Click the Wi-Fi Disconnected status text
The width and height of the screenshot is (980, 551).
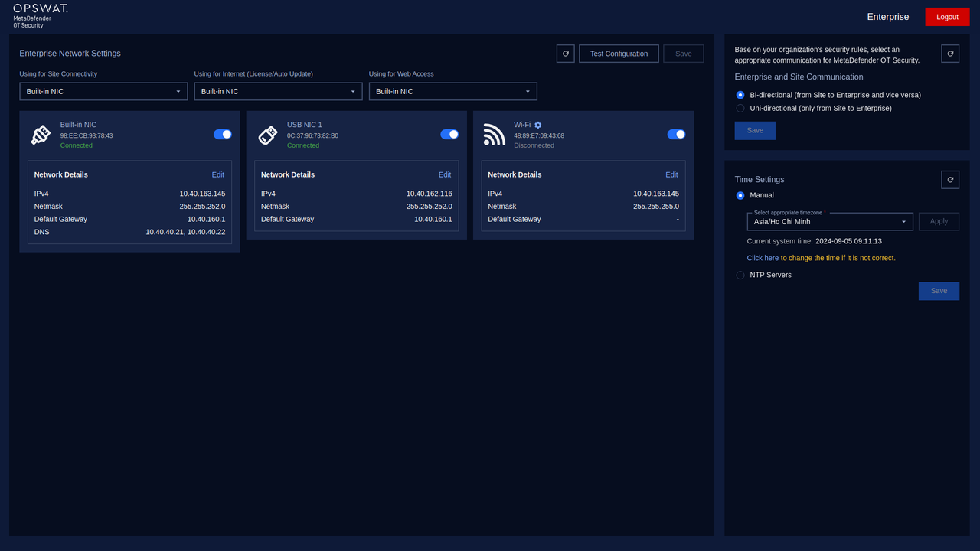534,145
